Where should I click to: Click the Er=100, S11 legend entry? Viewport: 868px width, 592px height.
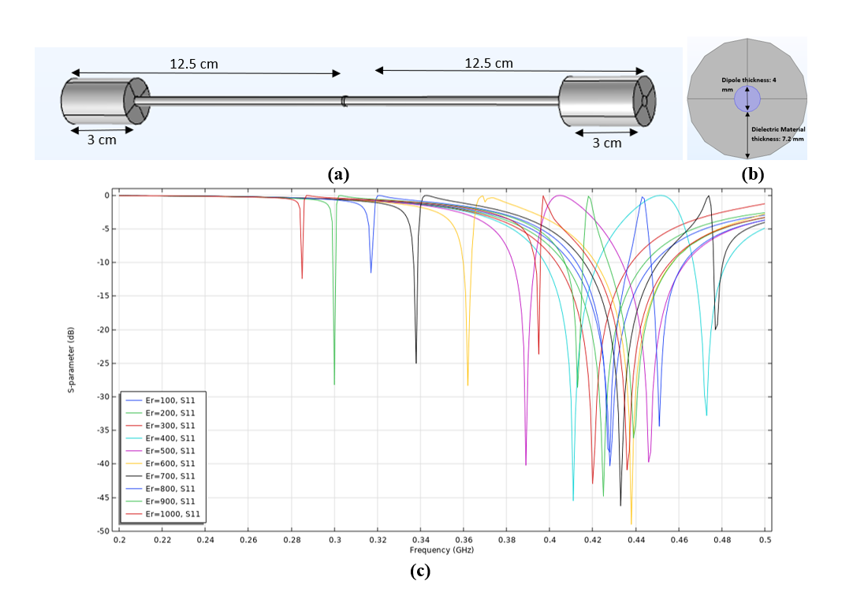162,400
